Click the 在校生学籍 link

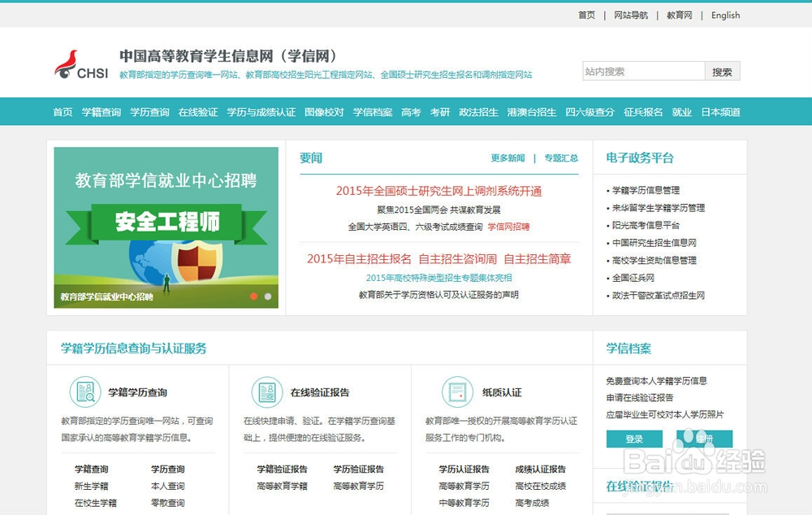click(96, 503)
